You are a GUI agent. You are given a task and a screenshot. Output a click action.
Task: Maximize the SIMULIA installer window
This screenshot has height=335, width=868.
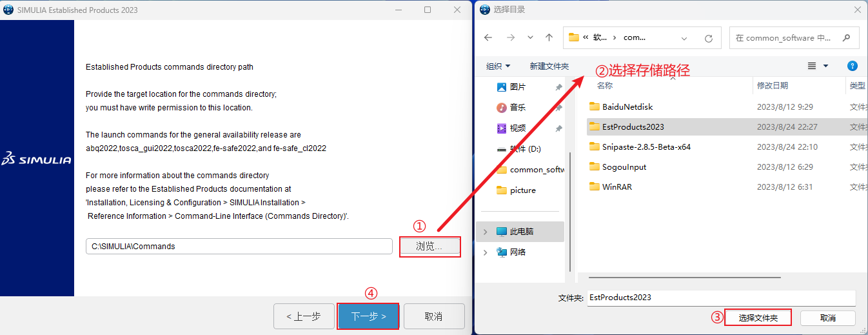click(428, 10)
